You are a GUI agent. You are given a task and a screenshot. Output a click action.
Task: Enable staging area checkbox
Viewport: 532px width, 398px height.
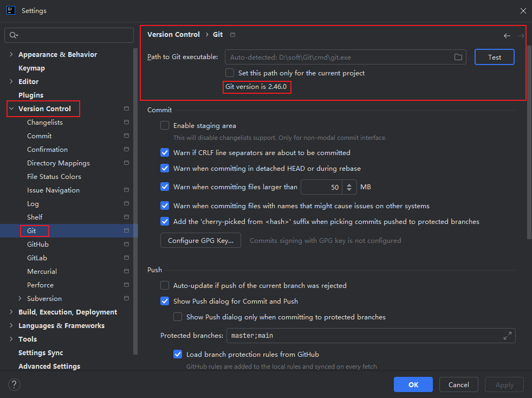tap(165, 126)
